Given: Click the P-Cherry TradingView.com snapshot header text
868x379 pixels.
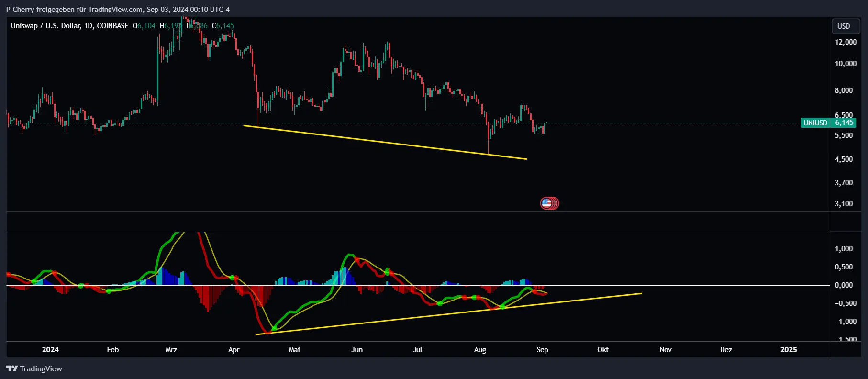Looking at the screenshot, I should pyautogui.click(x=118, y=10).
